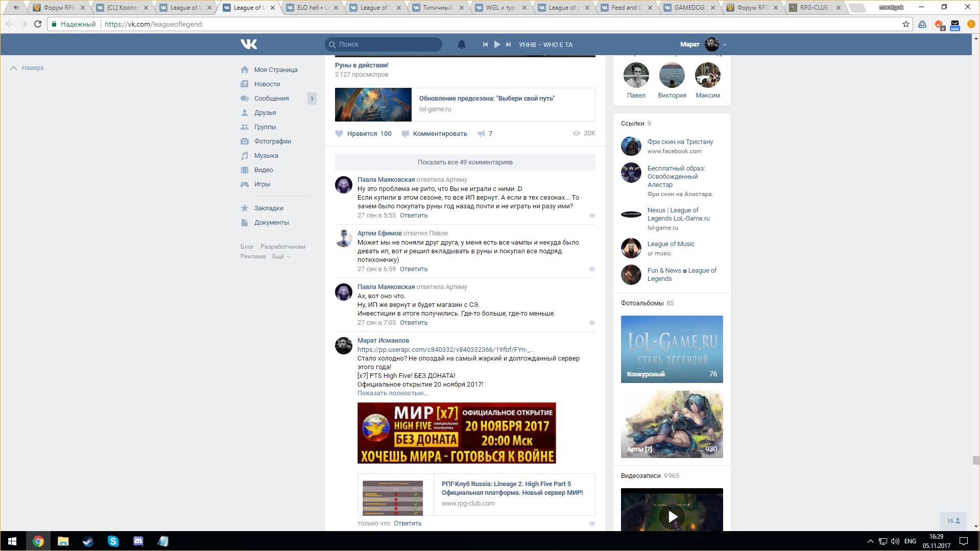
Task: Open the Марат profile dropdown menu
Action: point(724,45)
